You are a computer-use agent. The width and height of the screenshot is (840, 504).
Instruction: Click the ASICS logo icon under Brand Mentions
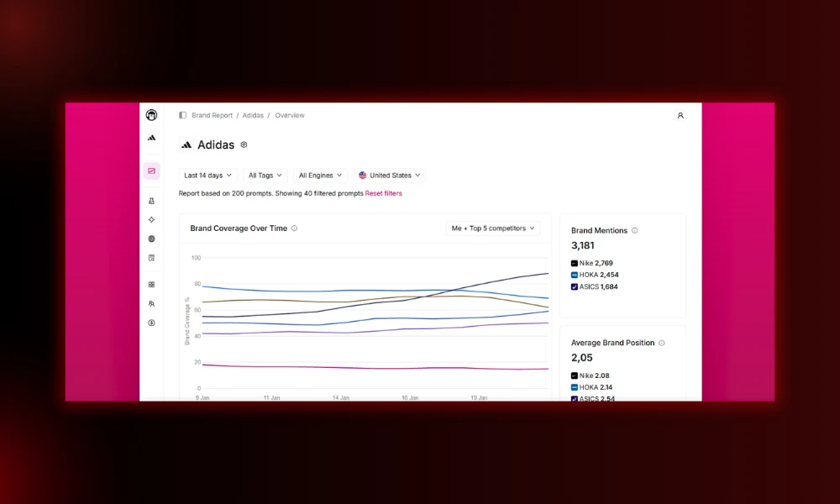[x=575, y=287]
